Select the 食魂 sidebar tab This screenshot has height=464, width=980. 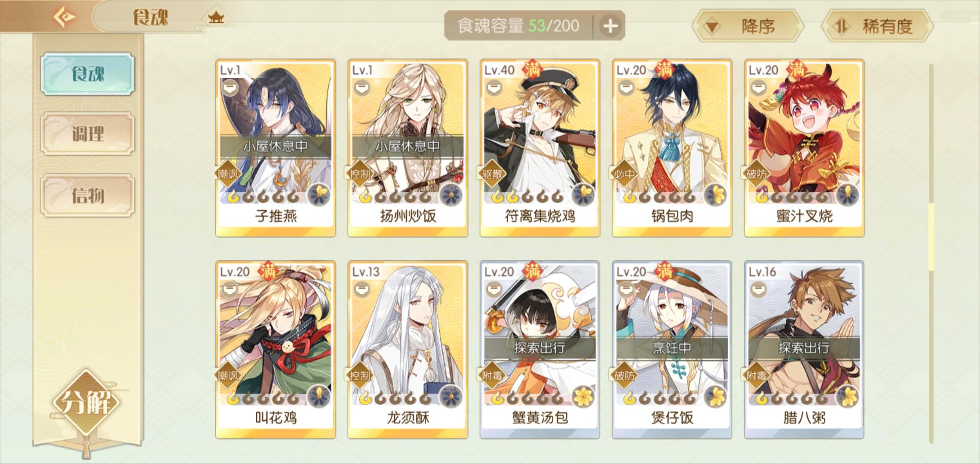[x=88, y=73]
